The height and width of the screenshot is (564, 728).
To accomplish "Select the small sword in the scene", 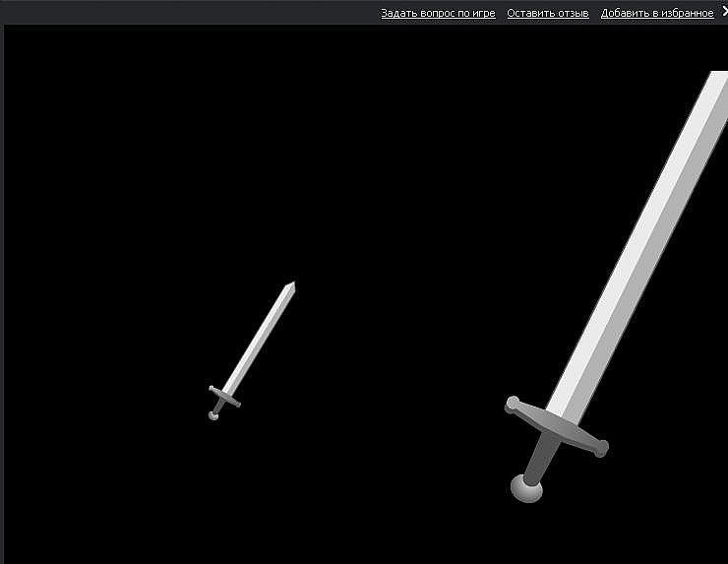I will tap(253, 349).
